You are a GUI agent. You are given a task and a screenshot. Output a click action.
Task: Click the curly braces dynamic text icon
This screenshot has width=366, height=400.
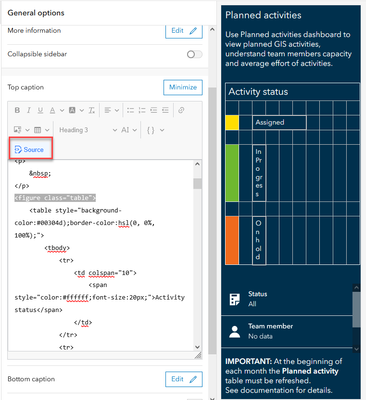click(151, 130)
